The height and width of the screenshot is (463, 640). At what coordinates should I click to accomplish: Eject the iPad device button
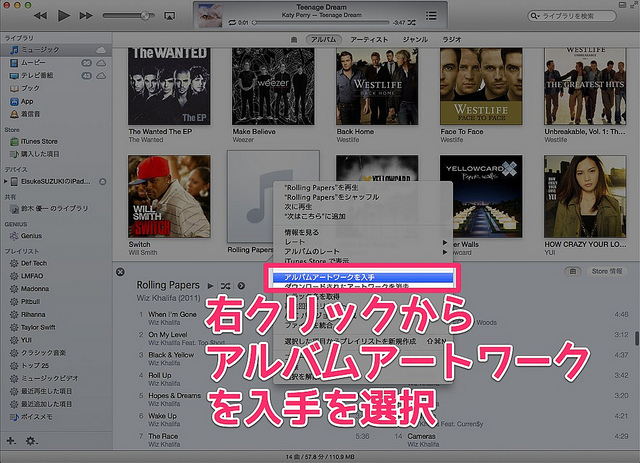click(x=103, y=181)
